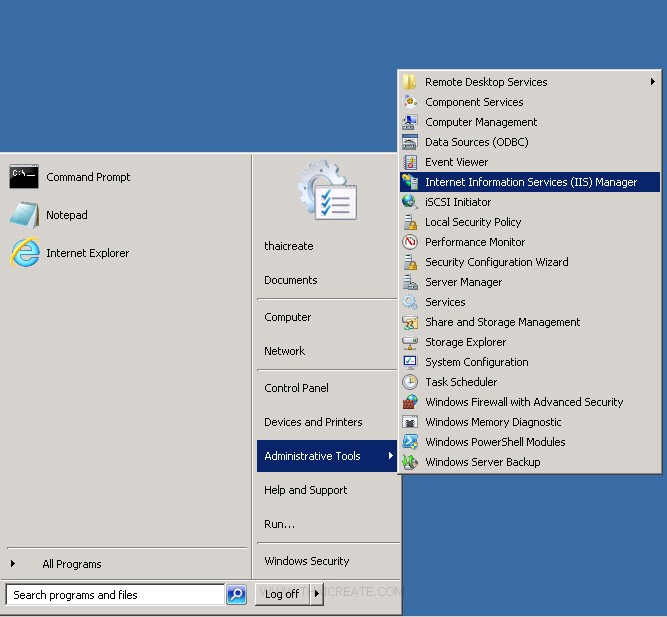Viewport: 667px width, 617px height.
Task: Click the Notepad icon
Action: 24,215
